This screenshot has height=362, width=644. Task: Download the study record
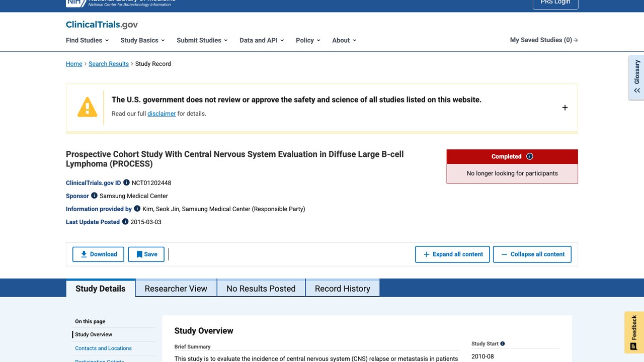pyautogui.click(x=98, y=254)
